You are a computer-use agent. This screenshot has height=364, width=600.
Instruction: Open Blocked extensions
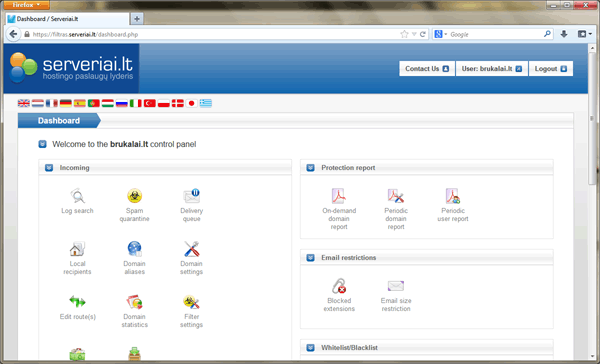pyautogui.click(x=339, y=295)
